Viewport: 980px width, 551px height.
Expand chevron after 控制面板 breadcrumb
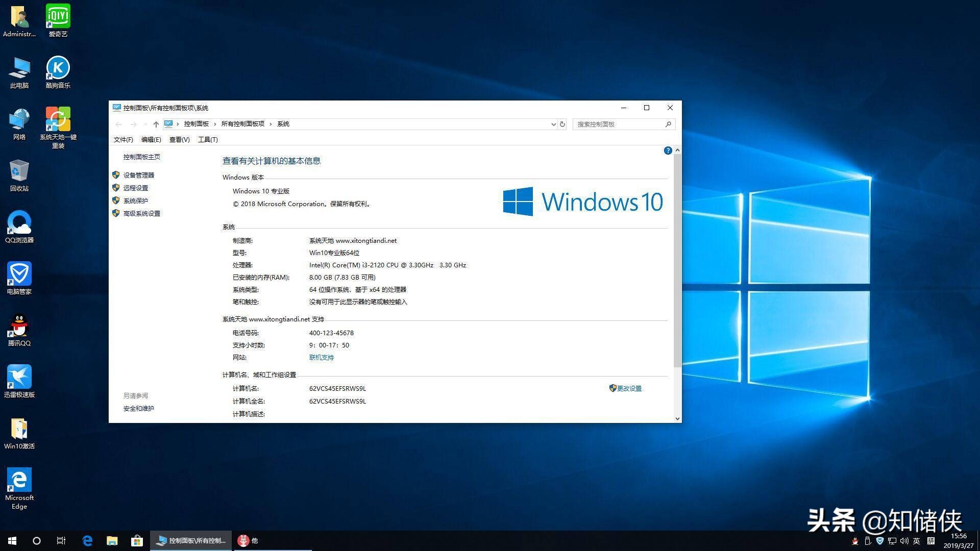click(x=215, y=124)
